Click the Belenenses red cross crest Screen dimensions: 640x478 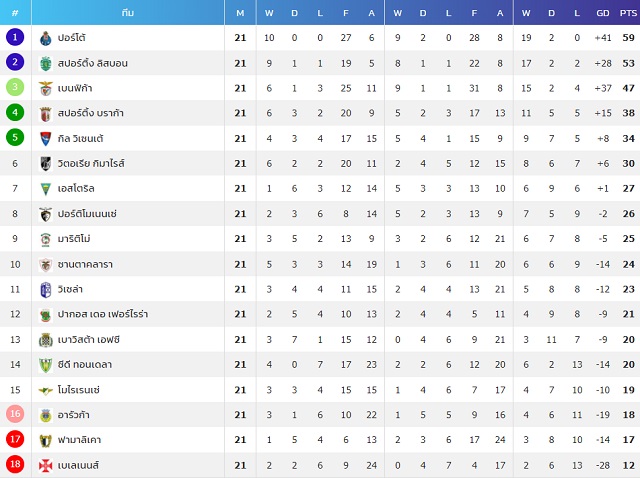(x=45, y=465)
